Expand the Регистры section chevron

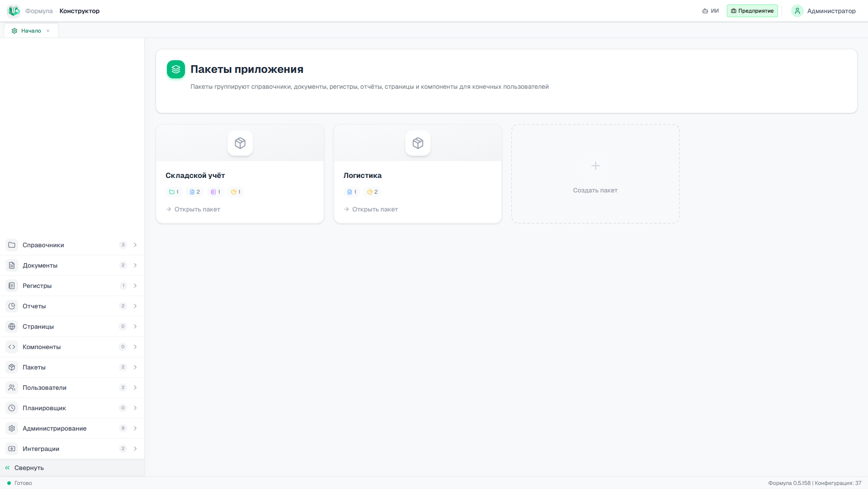(135, 286)
